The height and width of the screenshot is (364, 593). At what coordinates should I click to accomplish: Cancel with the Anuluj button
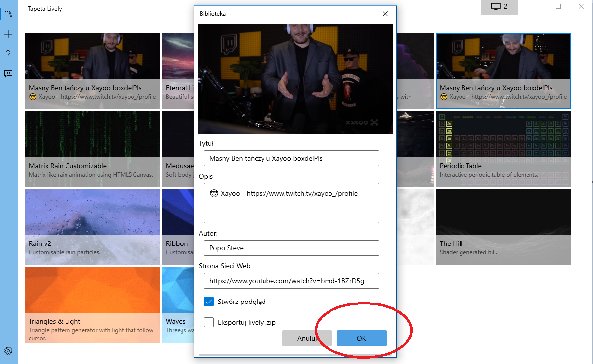(307, 338)
